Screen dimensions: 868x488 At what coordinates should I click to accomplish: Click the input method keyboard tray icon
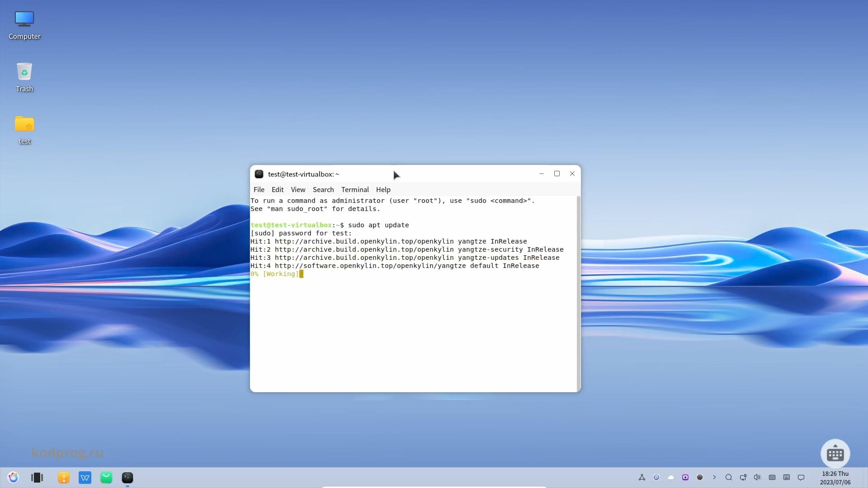(x=787, y=477)
